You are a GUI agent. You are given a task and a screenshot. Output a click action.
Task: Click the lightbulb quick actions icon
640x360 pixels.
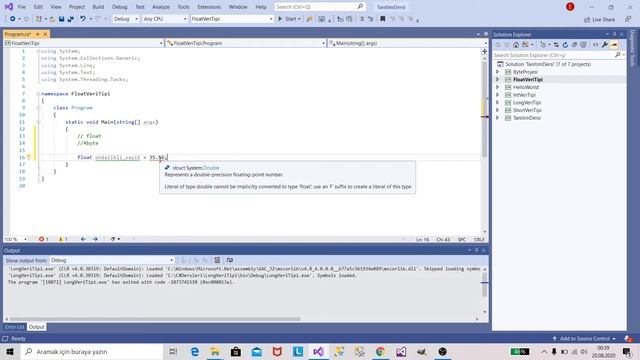(29, 157)
